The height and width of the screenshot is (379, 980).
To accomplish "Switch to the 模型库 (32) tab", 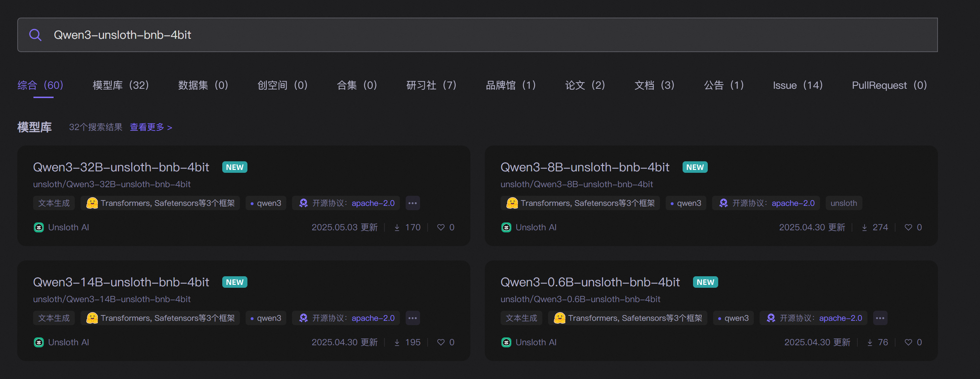I will coord(120,85).
